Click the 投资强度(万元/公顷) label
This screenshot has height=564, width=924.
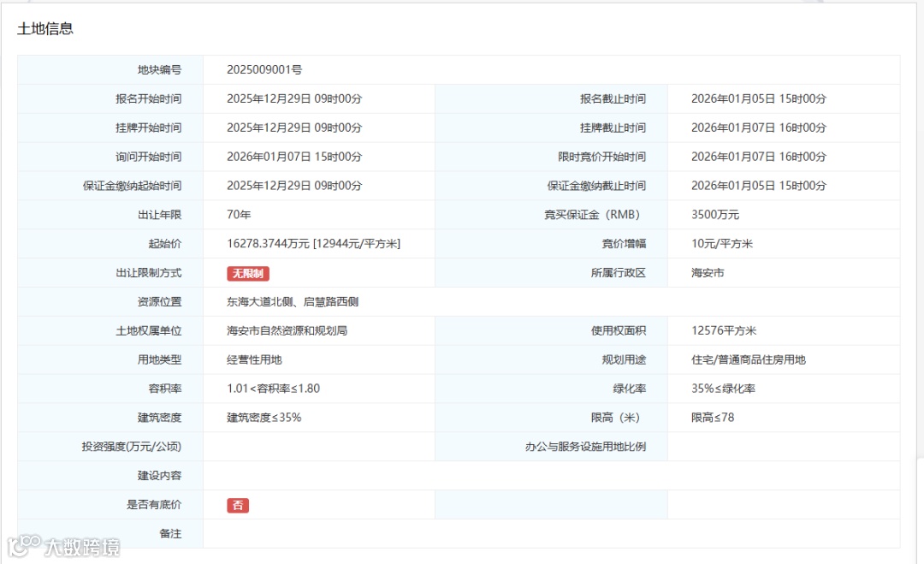pyautogui.click(x=132, y=446)
